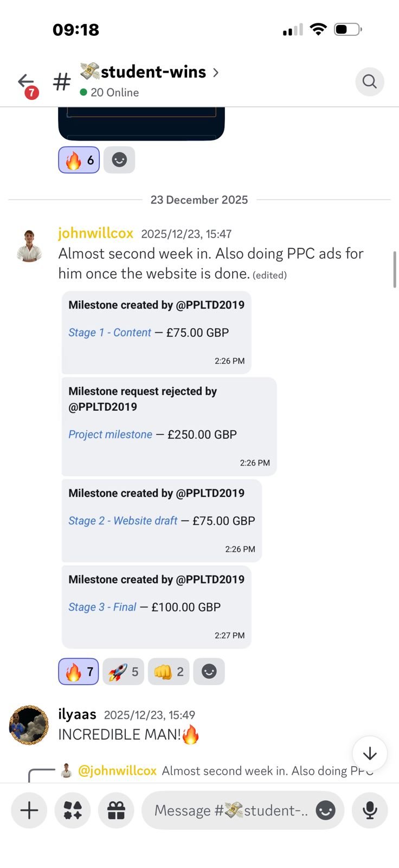This screenshot has height=868, width=399.
Task: Toggle the fire reaction with 7 count
Action: coord(79,672)
